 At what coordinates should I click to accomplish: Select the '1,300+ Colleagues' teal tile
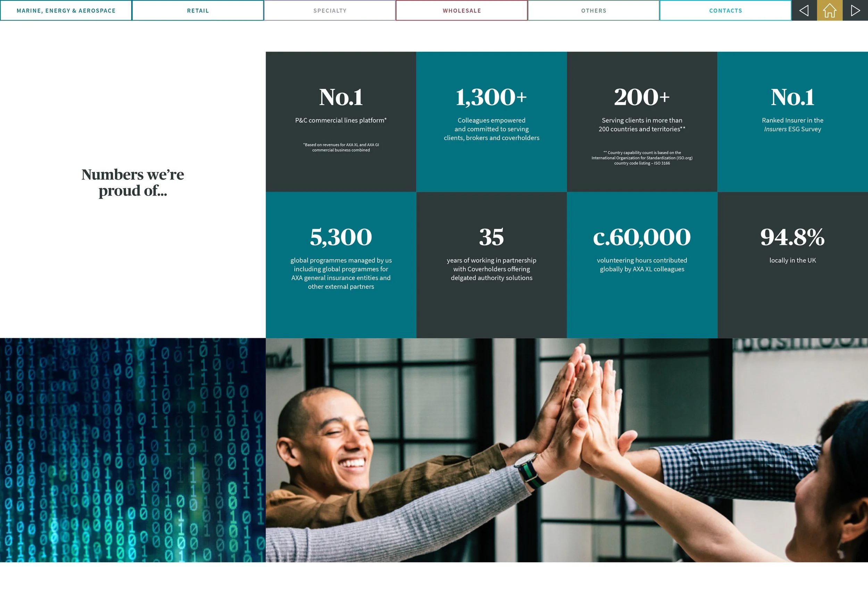pyautogui.click(x=492, y=121)
